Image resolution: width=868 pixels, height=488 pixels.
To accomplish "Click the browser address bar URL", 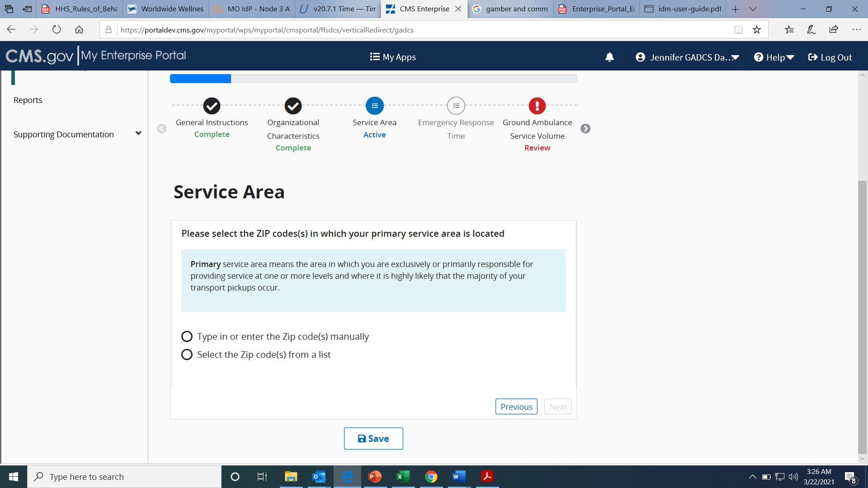I will coord(267,30).
